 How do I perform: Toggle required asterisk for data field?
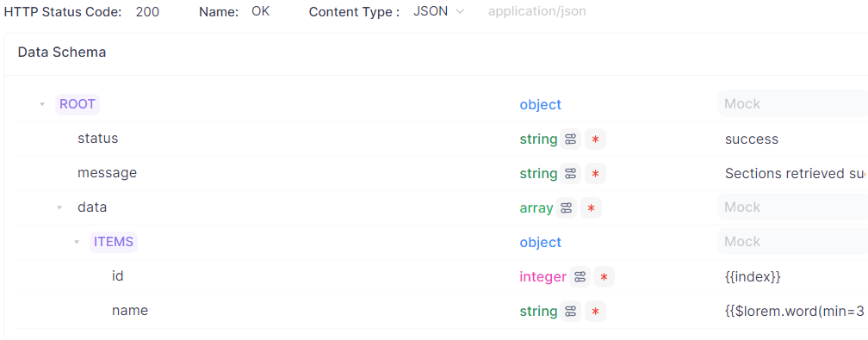(592, 208)
